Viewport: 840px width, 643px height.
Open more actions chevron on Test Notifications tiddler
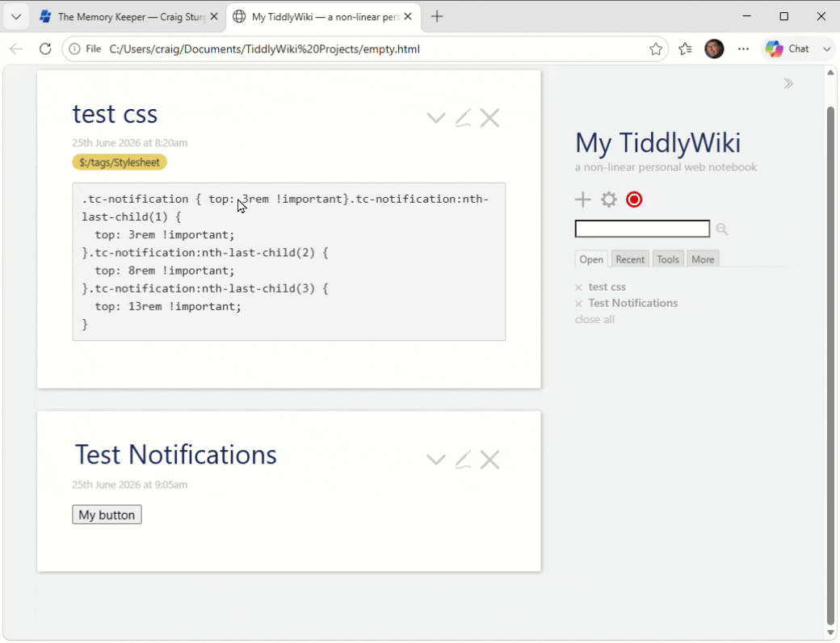click(x=436, y=460)
